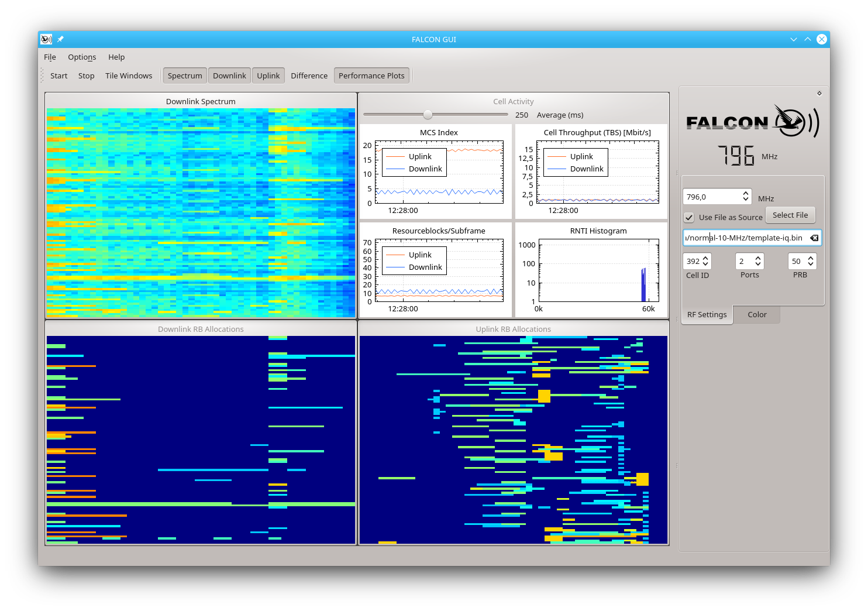
Task: Click the 250 average value label
Action: 522,115
